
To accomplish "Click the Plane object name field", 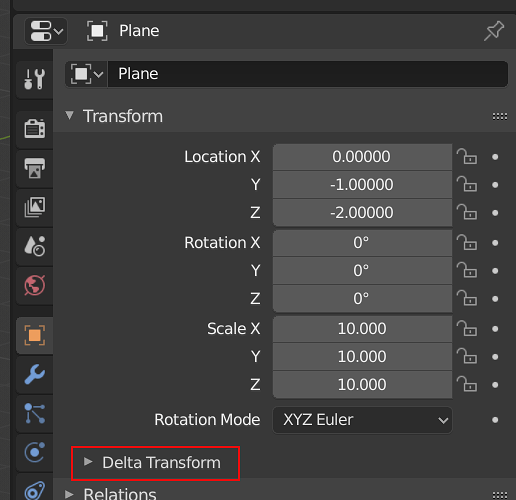I will pos(308,74).
